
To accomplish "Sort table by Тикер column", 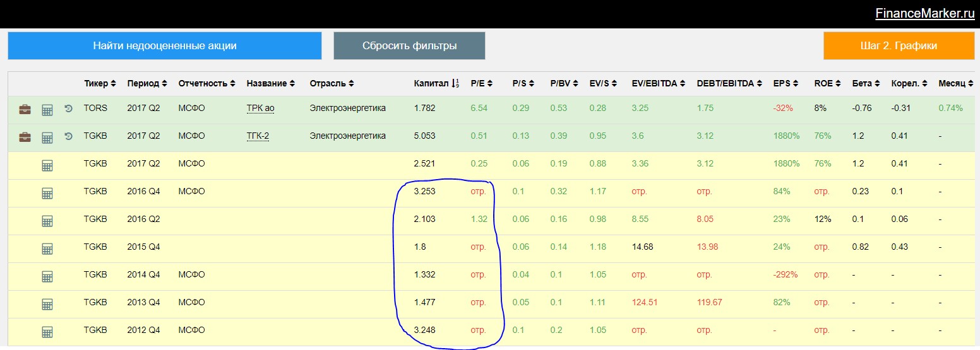I will pos(100,83).
